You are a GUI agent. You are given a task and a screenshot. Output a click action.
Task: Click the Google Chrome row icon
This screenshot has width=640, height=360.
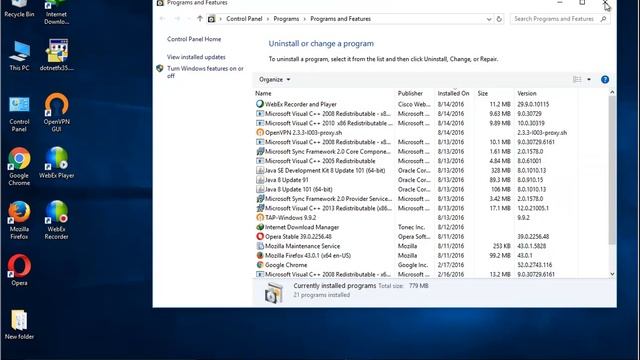(260, 265)
